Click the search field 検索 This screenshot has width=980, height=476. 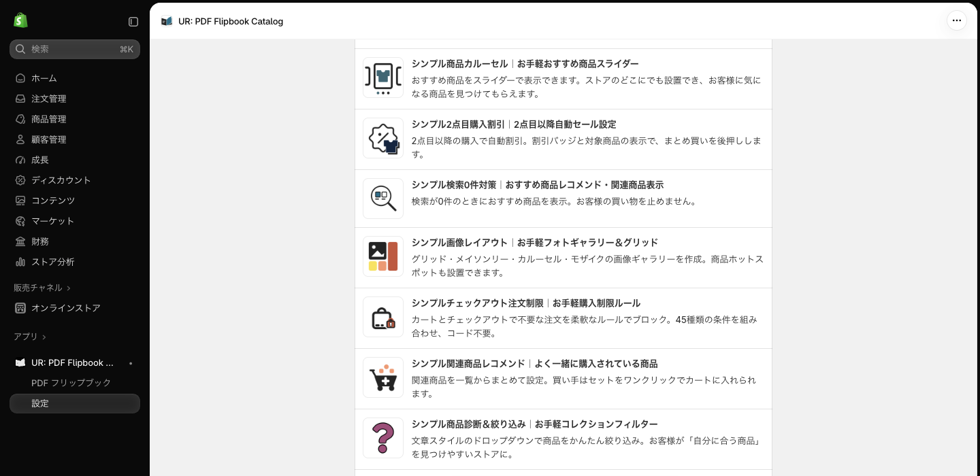pos(75,49)
